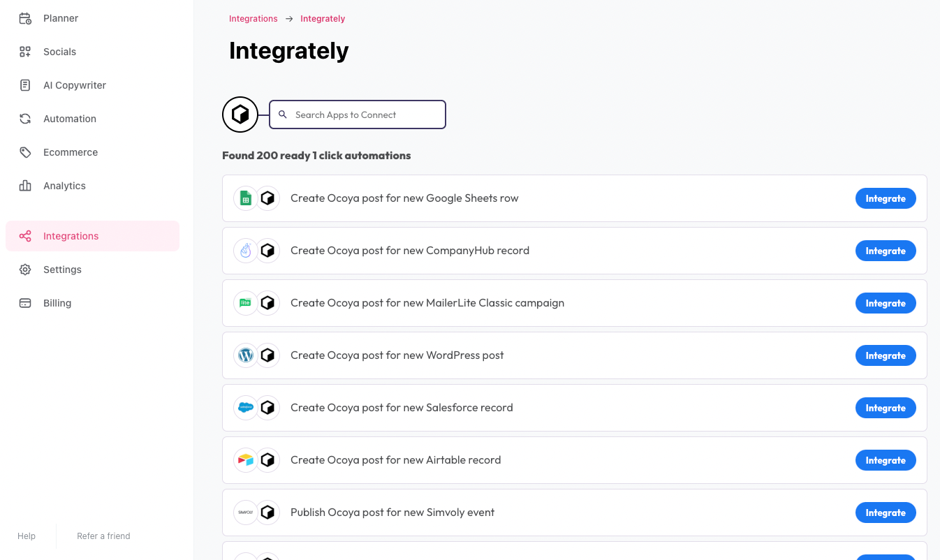Click Ocoya icon in Salesforce row
The width and height of the screenshot is (940, 560).
pos(267,408)
